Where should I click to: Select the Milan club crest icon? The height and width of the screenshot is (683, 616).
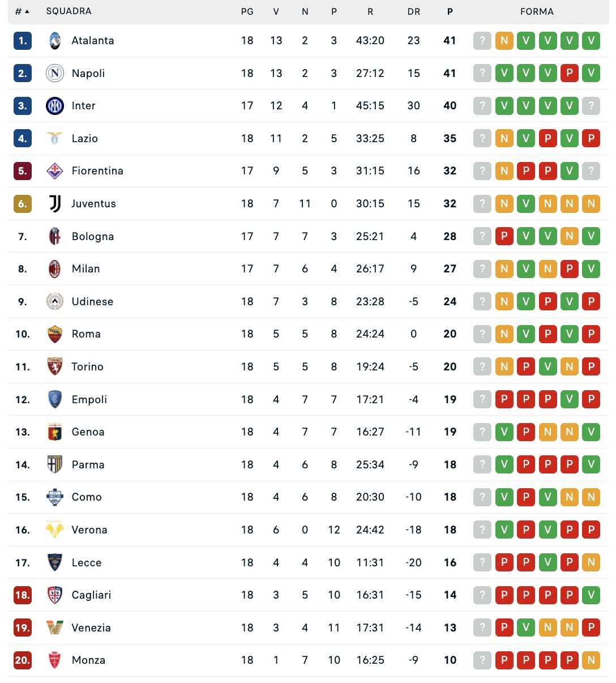coord(55,269)
